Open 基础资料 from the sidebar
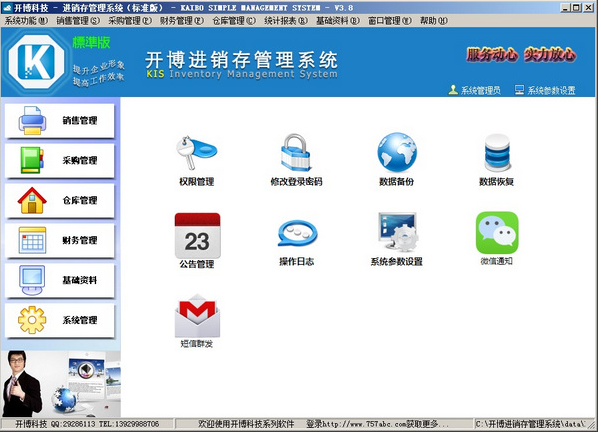Image resolution: width=601 pixels, height=433 pixels. [x=59, y=280]
